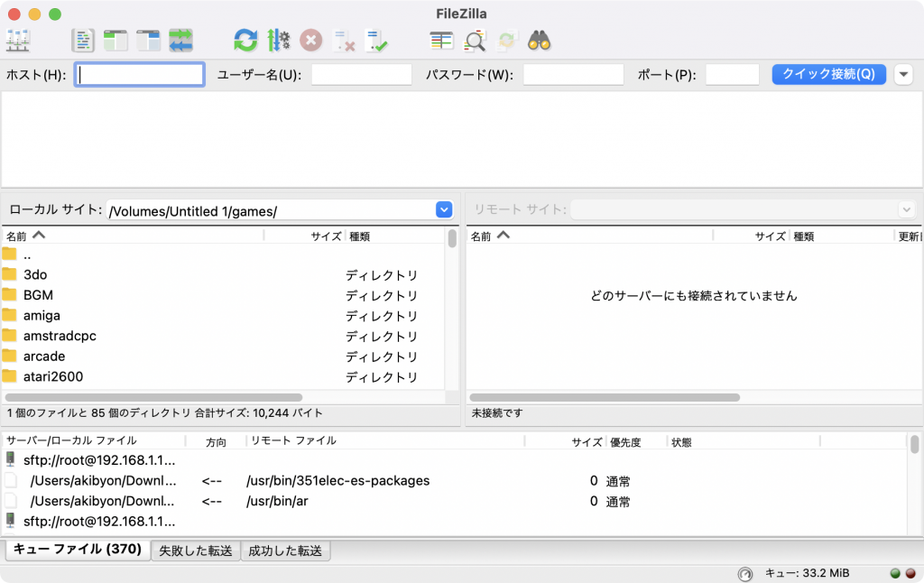
Task: Sort remote pane by 名前 column
Action: point(590,236)
